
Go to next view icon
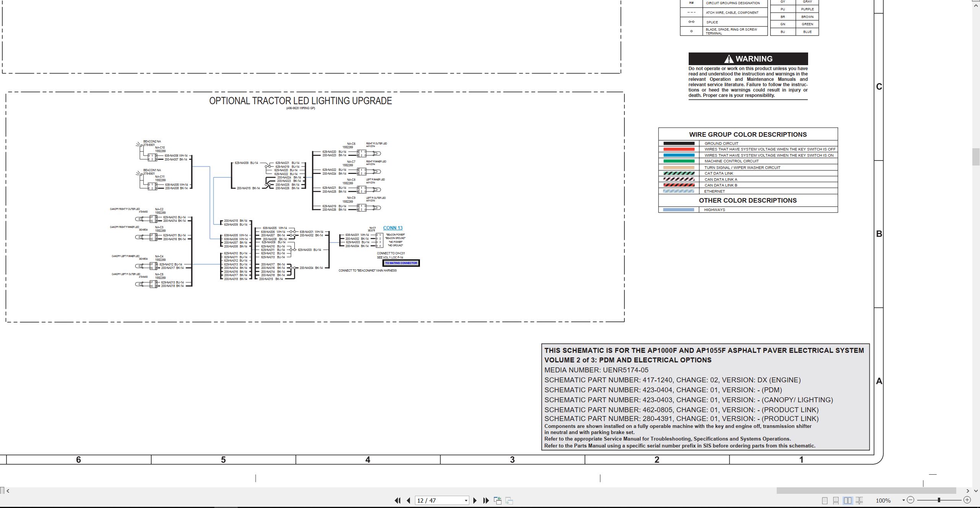(x=509, y=500)
